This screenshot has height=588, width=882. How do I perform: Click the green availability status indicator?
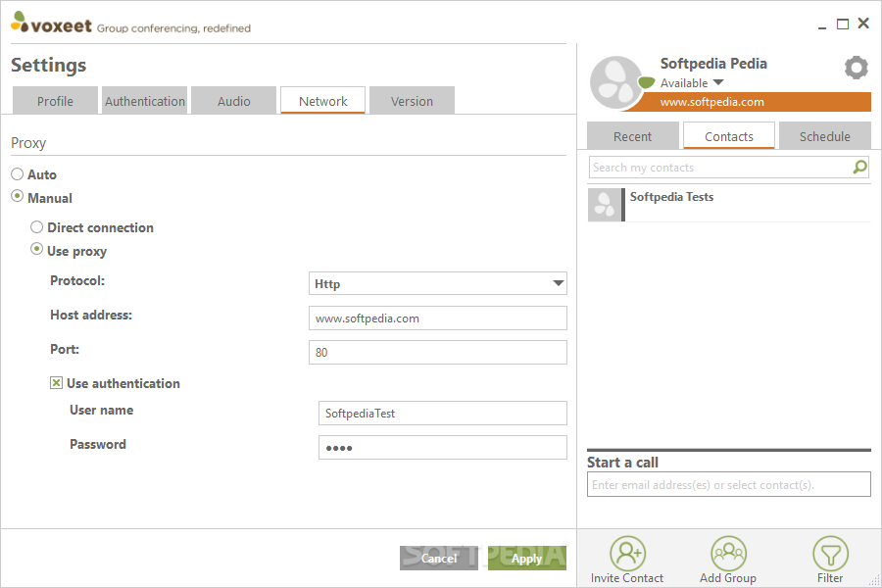[x=647, y=82]
